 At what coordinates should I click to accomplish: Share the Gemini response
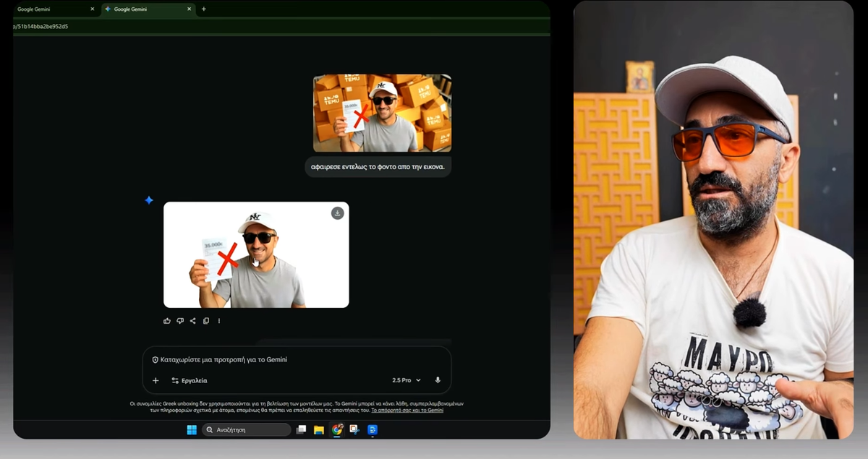193,321
